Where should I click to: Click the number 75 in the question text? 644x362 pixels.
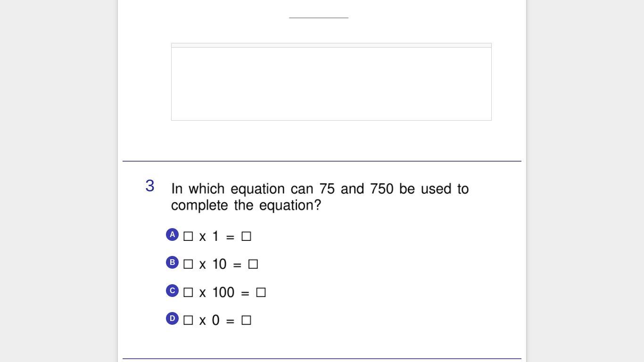point(327,189)
